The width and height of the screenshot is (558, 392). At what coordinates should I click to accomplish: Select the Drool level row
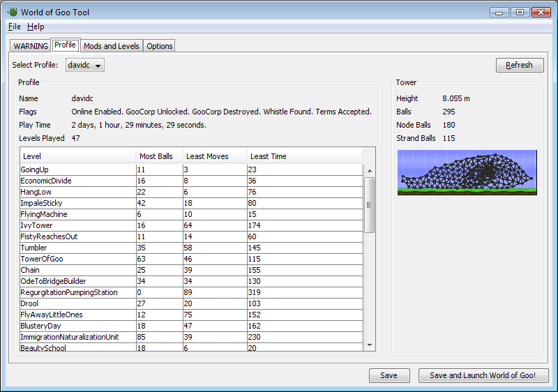pyautogui.click(x=191, y=303)
